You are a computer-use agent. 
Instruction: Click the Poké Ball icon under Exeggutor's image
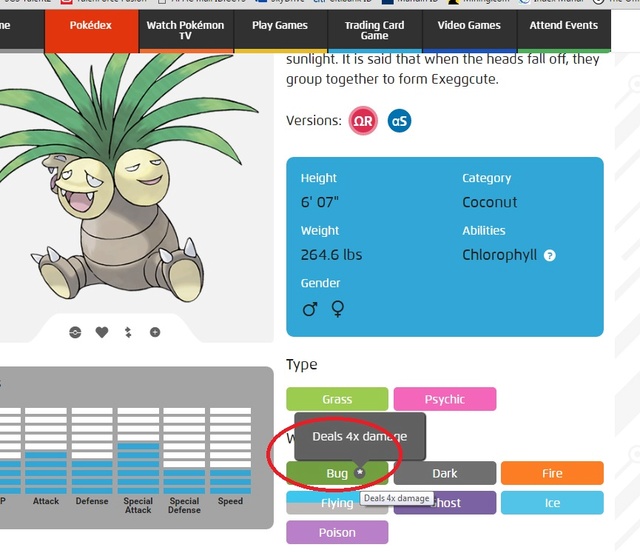[75, 332]
